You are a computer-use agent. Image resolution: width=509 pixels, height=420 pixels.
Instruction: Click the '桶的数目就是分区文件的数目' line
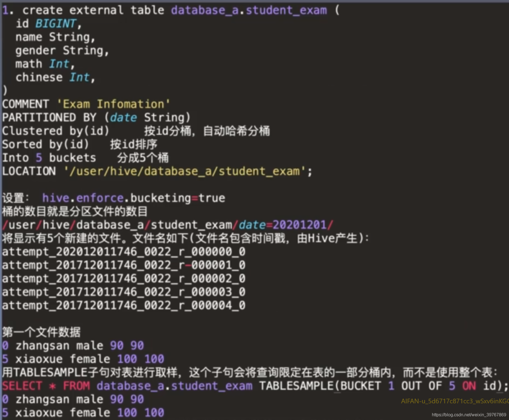75,211
